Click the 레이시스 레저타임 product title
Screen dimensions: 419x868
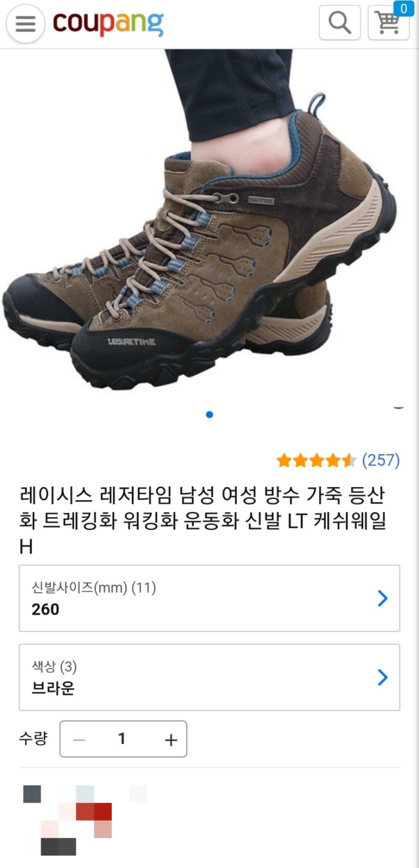(202, 521)
